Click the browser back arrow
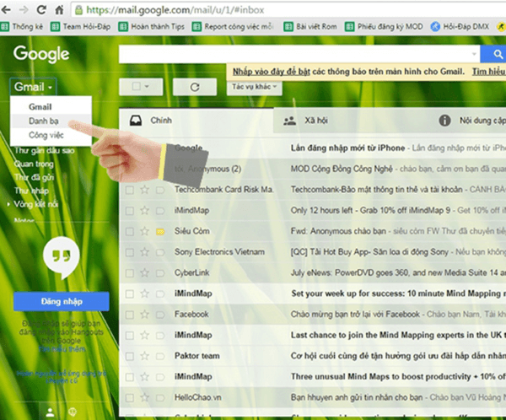 point(6,10)
